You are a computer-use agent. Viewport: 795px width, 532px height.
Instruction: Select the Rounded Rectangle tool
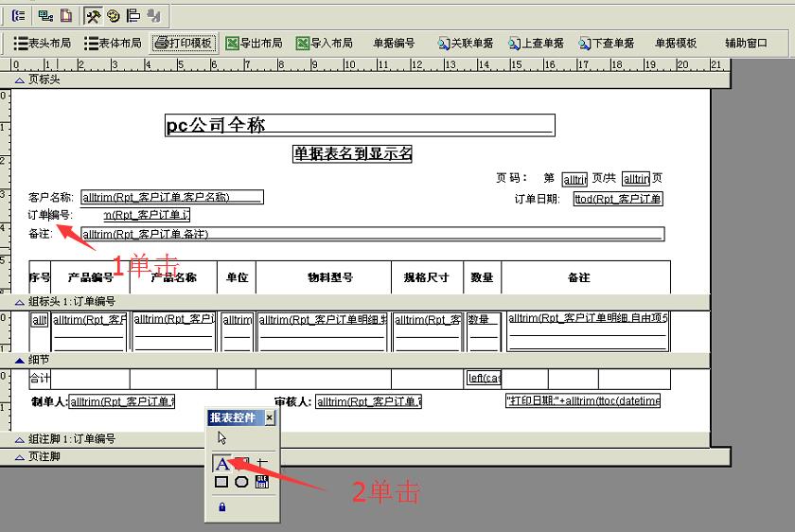[x=241, y=482]
